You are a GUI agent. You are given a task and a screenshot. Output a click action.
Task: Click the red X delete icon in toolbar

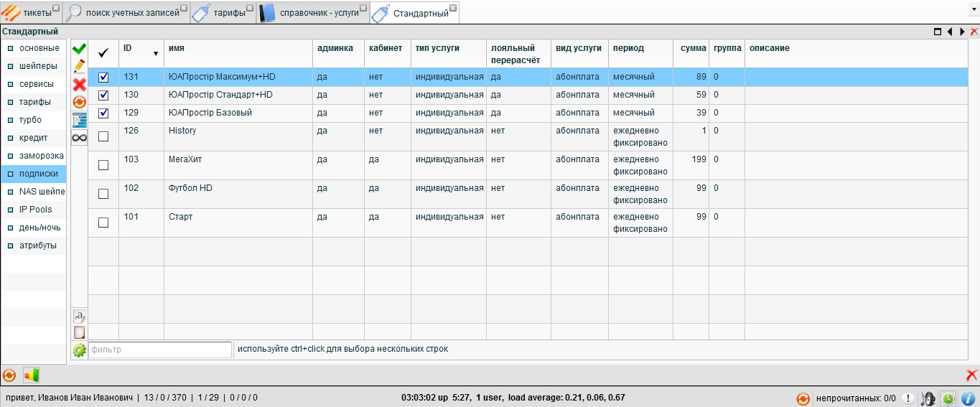pos(79,85)
